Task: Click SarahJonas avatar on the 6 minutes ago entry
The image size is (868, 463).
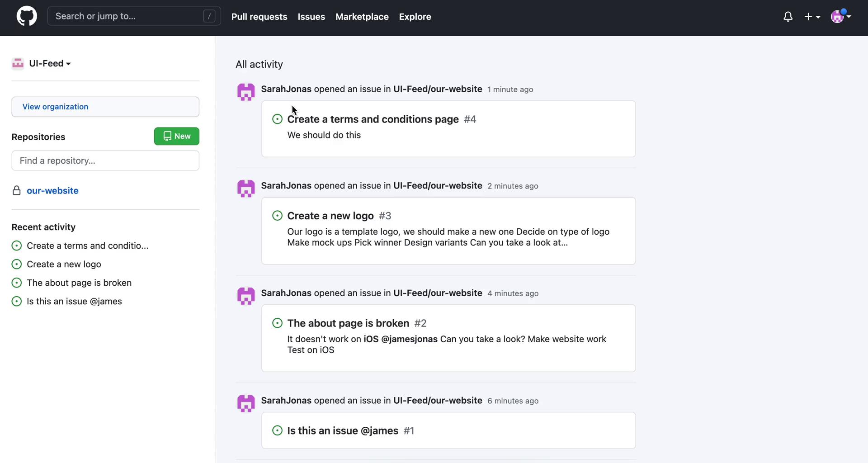Action: [x=246, y=403]
